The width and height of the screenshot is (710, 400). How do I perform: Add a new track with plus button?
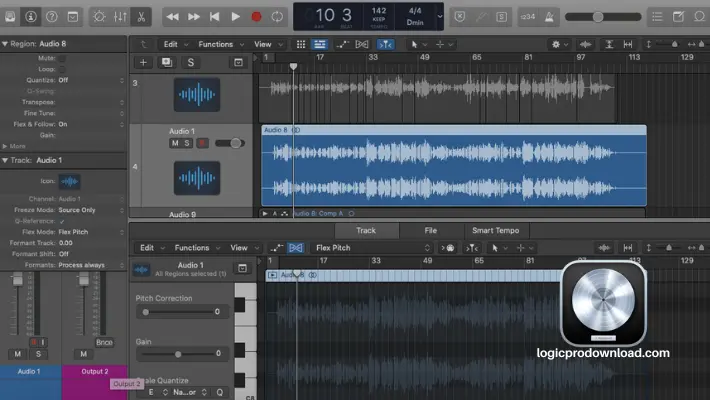tap(143, 63)
